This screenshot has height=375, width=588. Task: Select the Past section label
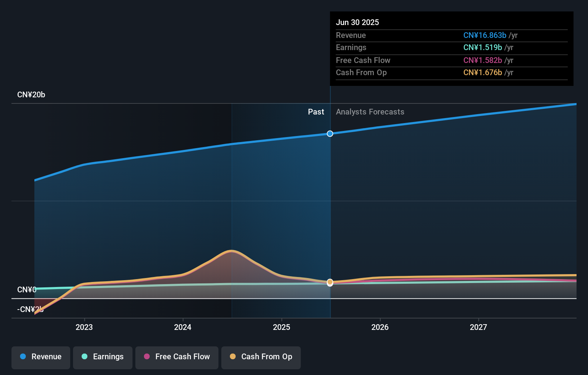click(x=316, y=112)
